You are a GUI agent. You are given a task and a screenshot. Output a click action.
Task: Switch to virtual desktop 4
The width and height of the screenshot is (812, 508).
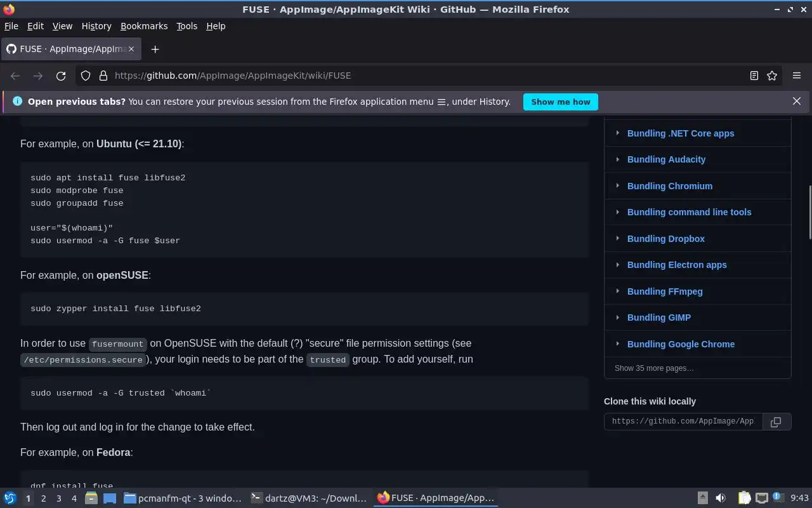[74, 498]
